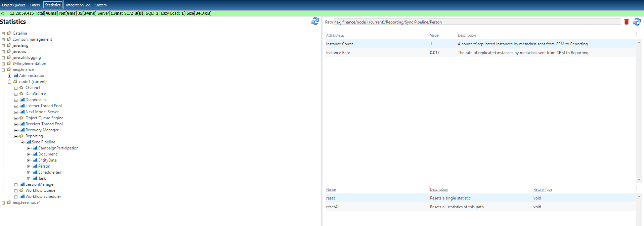Refresh the Statistics tree panel
The height and width of the screenshot is (226, 644).
pos(315,21)
